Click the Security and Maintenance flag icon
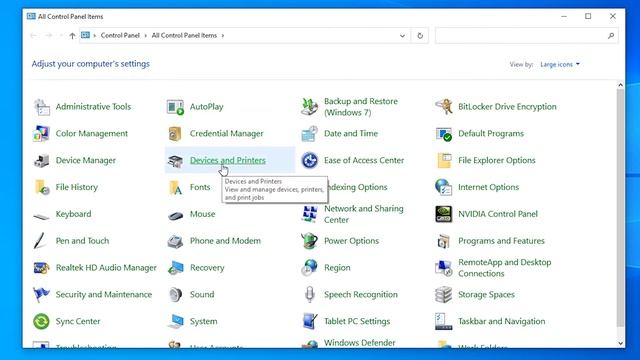Image resolution: width=640 pixels, height=360 pixels. point(42,295)
